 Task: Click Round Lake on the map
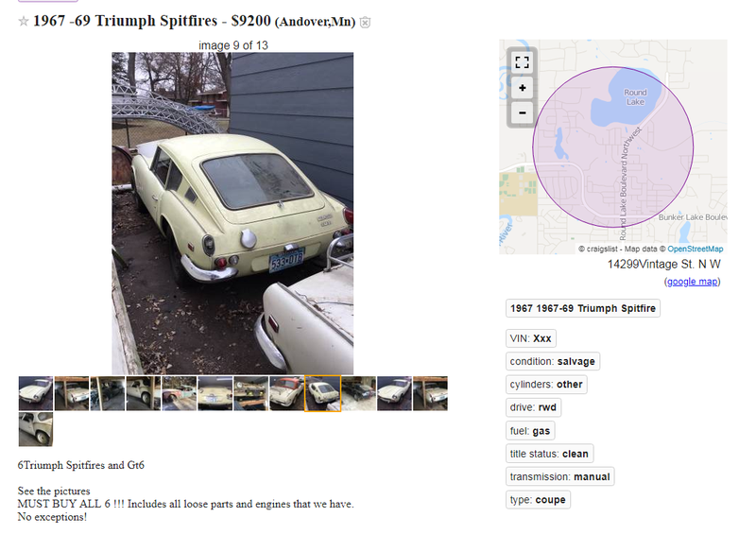click(635, 97)
